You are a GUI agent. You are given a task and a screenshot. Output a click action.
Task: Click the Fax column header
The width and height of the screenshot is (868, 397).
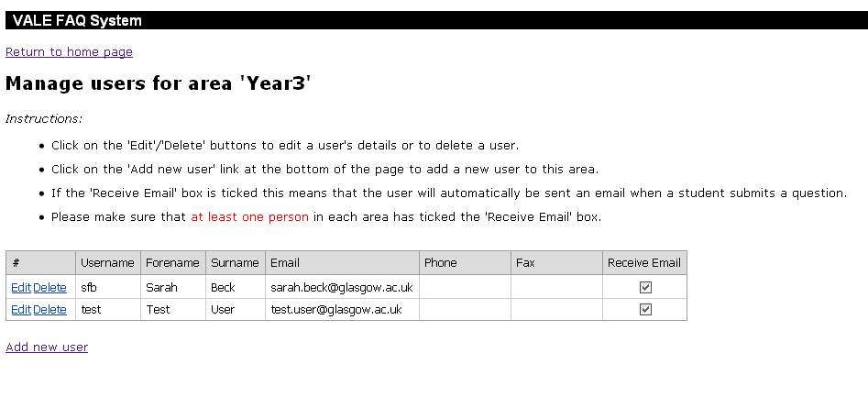point(525,263)
